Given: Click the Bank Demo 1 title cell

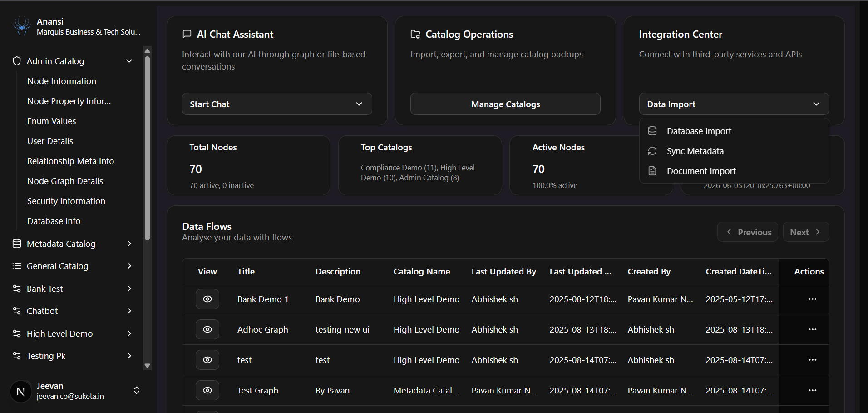Looking at the screenshot, I should click(x=263, y=299).
